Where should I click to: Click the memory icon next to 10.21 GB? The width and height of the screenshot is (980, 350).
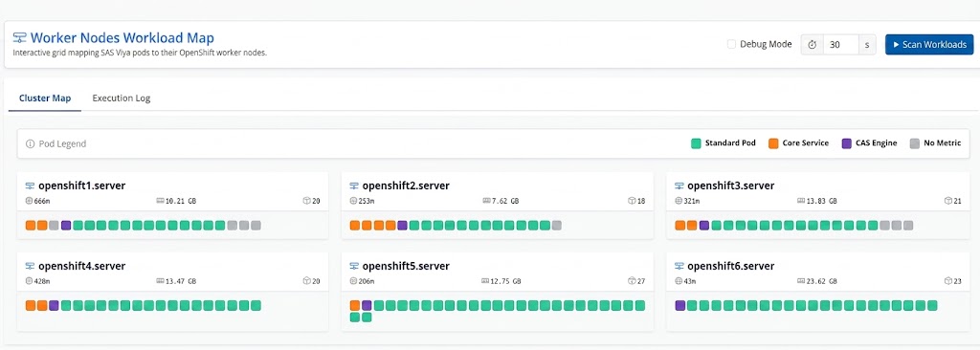click(x=160, y=201)
